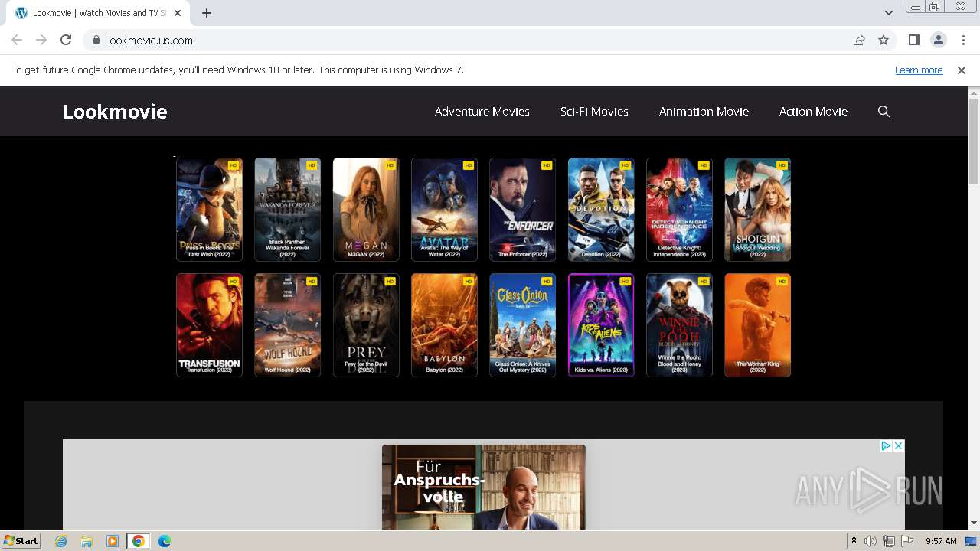
Task: Open the M3GAN (2022) poster
Action: pyautogui.click(x=366, y=210)
